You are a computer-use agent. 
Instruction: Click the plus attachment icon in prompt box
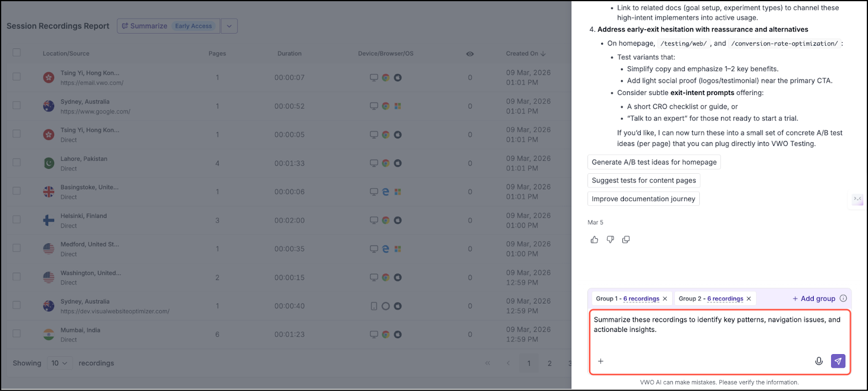tap(601, 361)
